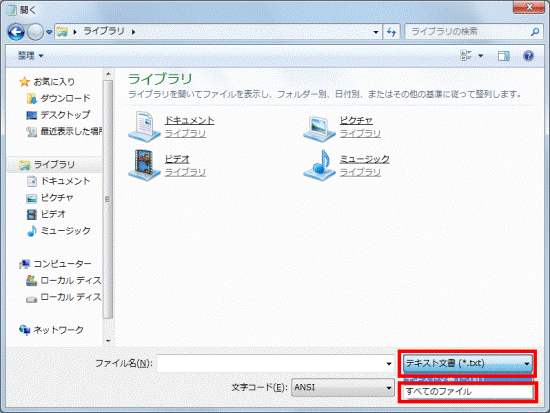Select お気に入り in the navigation pane
Screen dimensions: 550x413
pos(54,82)
